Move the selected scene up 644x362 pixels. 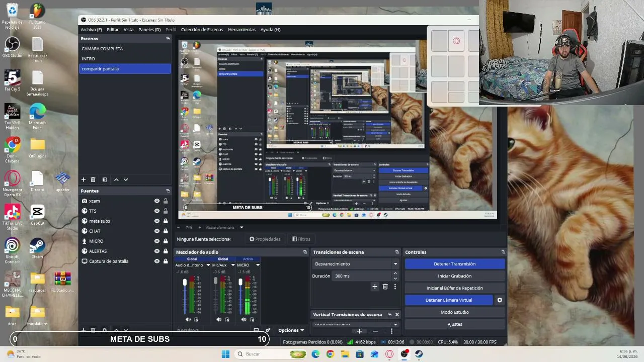click(x=116, y=179)
